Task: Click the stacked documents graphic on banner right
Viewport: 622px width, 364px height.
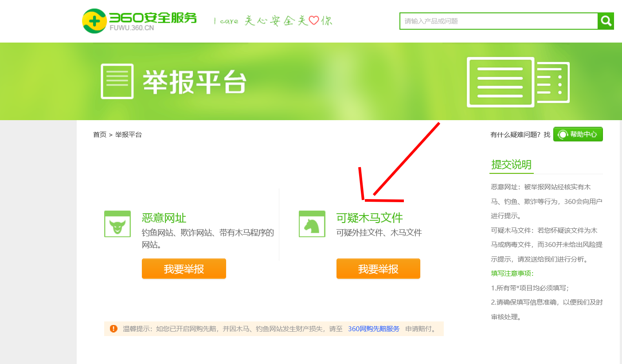Action: [x=518, y=81]
